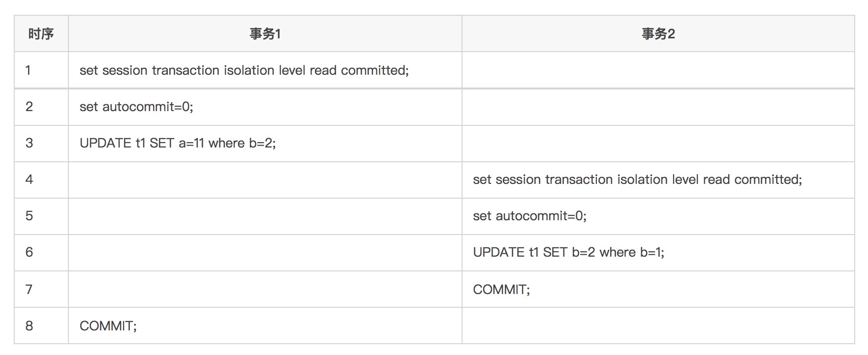Click the UPDATE t1 SET a=11 statement
Screen dimensions: 868x355
[x=178, y=143]
